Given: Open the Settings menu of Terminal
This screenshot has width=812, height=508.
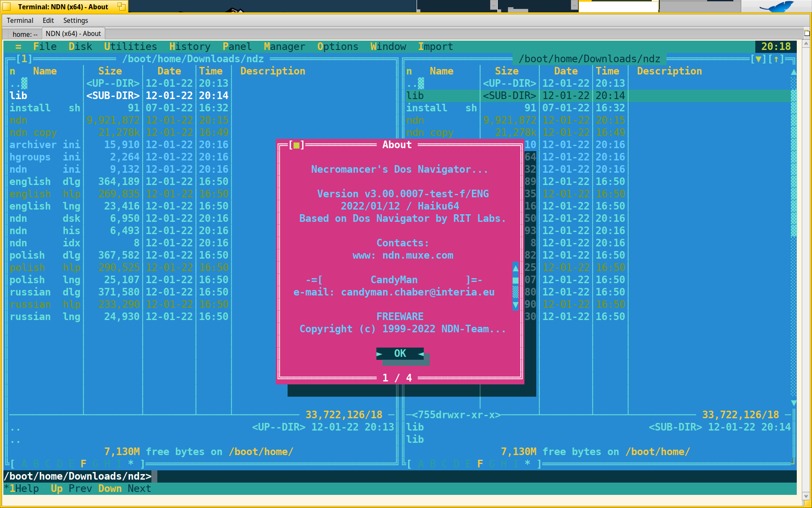Looking at the screenshot, I should click(x=76, y=20).
